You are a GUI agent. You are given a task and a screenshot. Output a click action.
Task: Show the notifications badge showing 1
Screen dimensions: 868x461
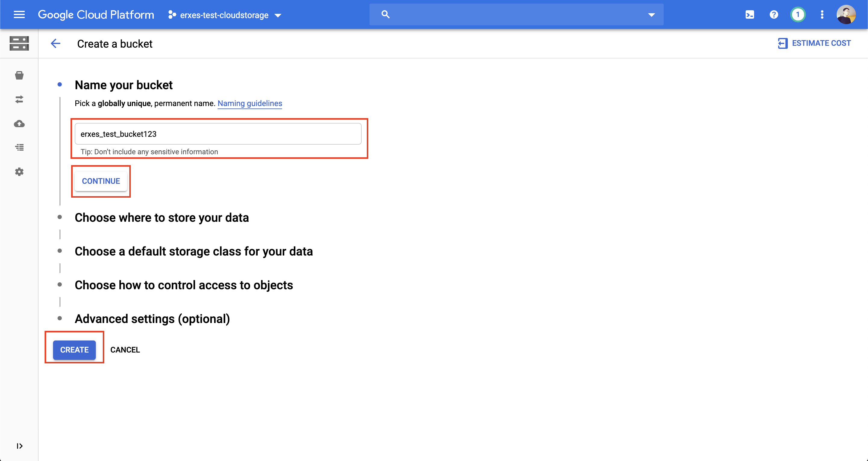(x=797, y=14)
